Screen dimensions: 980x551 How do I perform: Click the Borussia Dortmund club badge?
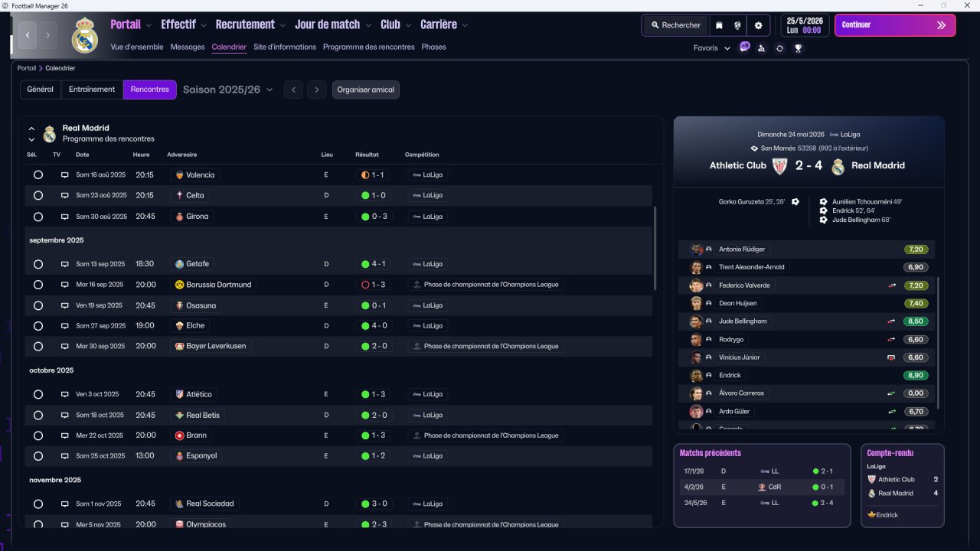179,285
